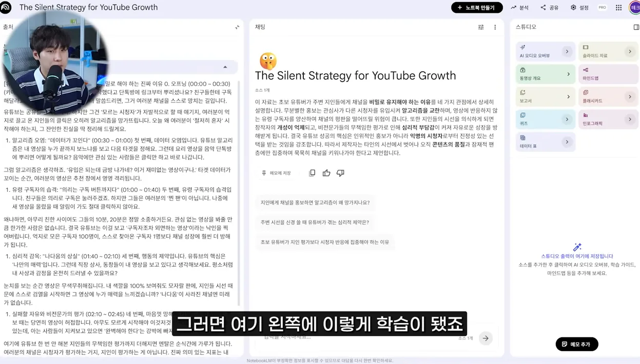Click the NotebookLM logo icon
640x364 pixels.
6,7
